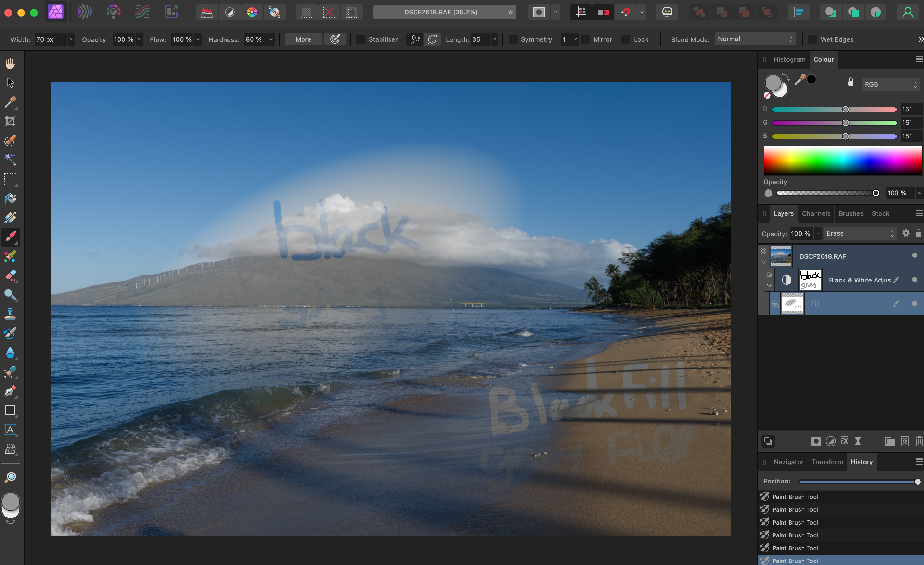Select the Artistic Text tool
924x565 pixels.
click(x=10, y=430)
